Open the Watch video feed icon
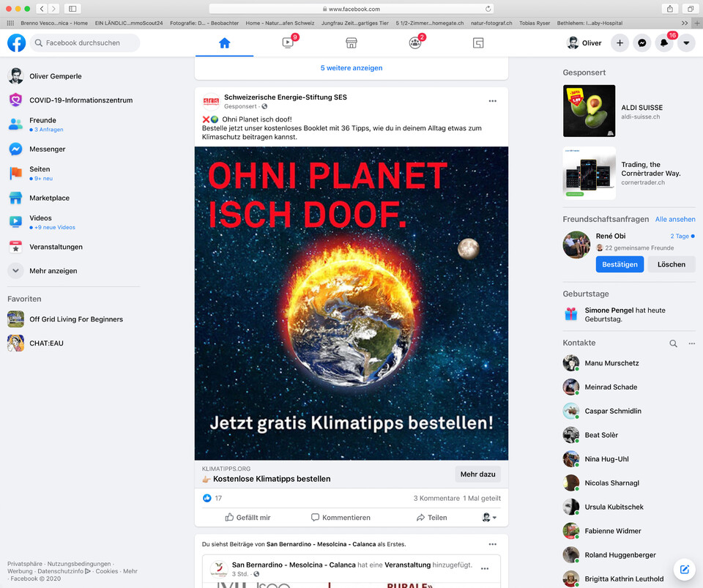This screenshot has width=703, height=588. (x=288, y=42)
